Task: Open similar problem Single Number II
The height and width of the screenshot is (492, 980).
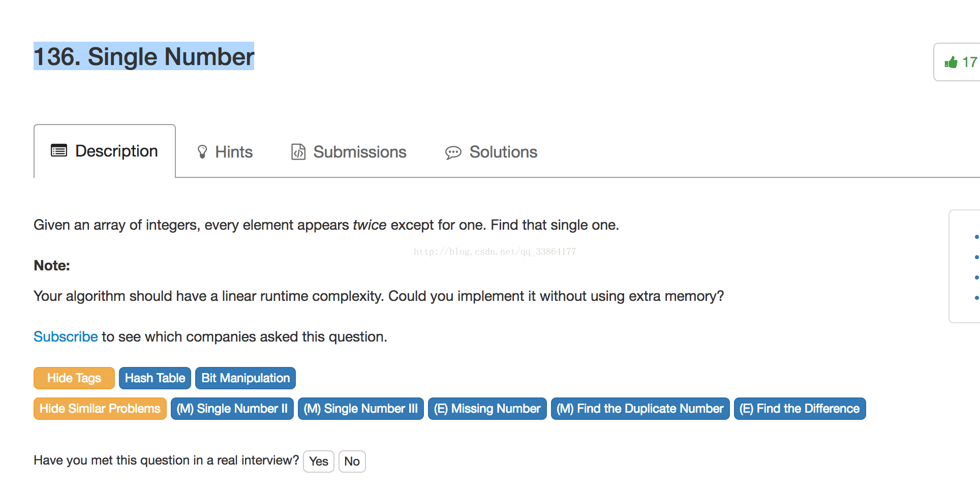Action: (232, 409)
